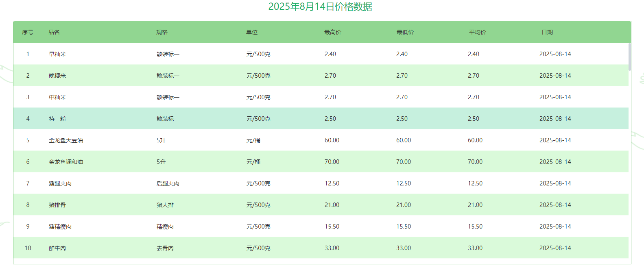Click the 日期 column header

[x=547, y=32]
